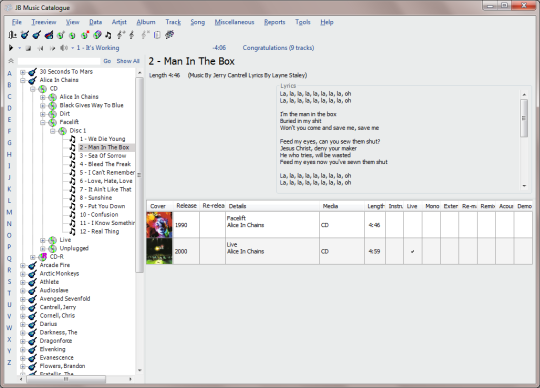Skip to the previous track
Viewport: 540px width, 388px height.
[x=40, y=48]
